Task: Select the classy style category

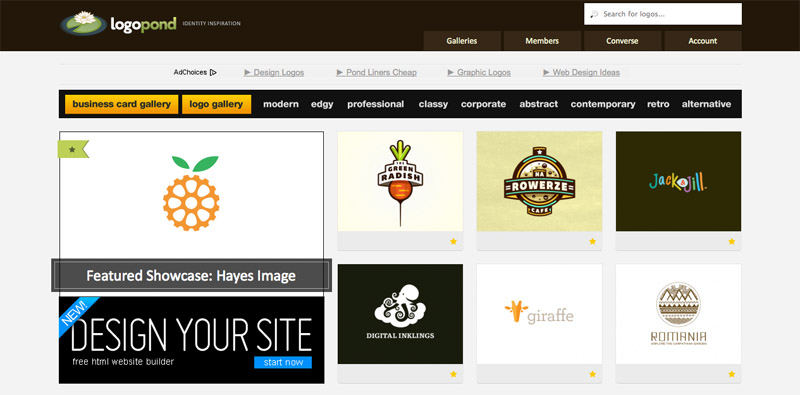Action: pos(433,104)
